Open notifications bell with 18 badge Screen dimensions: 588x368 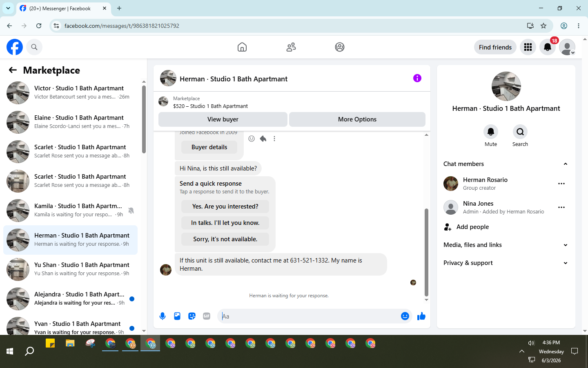click(548, 47)
